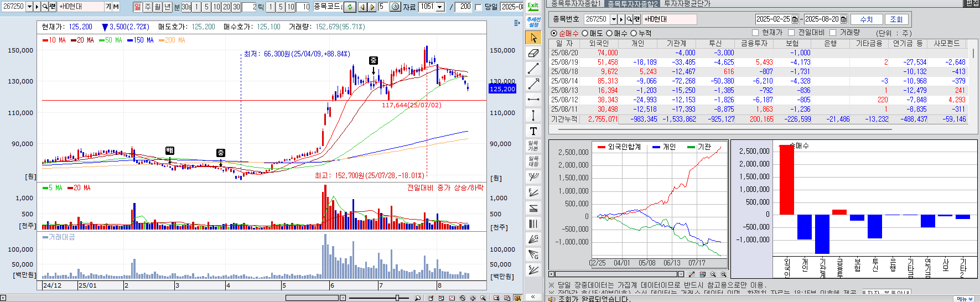The height and width of the screenshot is (302, 980).
Task: Click the expand arrows icon under line graph
Action: pyautogui.click(x=692, y=274)
